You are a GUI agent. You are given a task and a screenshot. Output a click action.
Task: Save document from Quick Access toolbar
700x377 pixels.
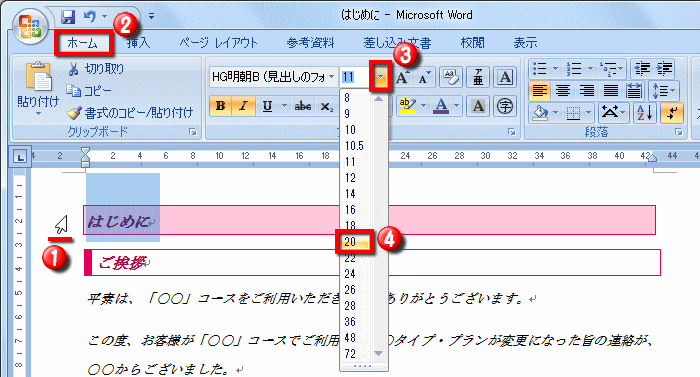(x=68, y=17)
